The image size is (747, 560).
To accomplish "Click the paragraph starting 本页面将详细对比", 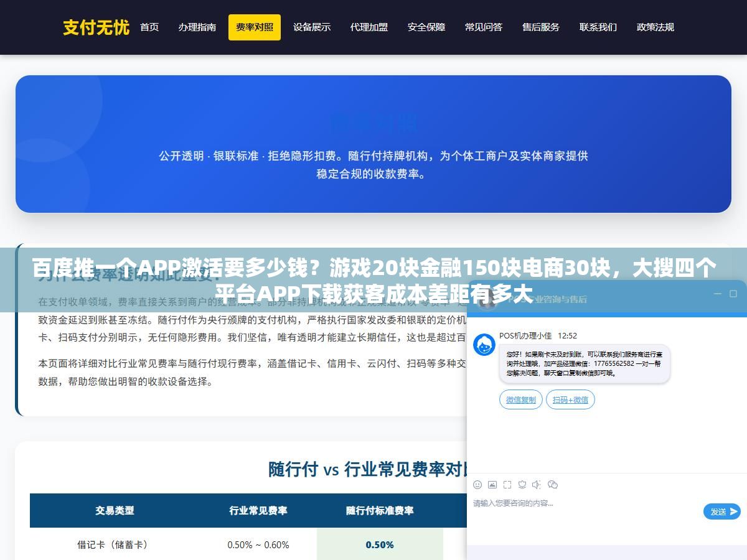I will pyautogui.click(x=252, y=373).
